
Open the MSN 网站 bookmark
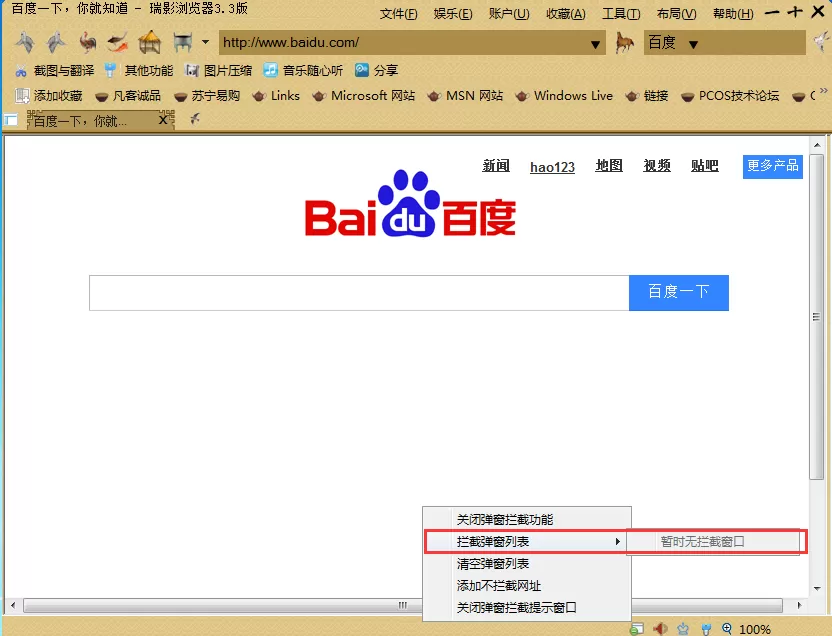[x=465, y=95]
